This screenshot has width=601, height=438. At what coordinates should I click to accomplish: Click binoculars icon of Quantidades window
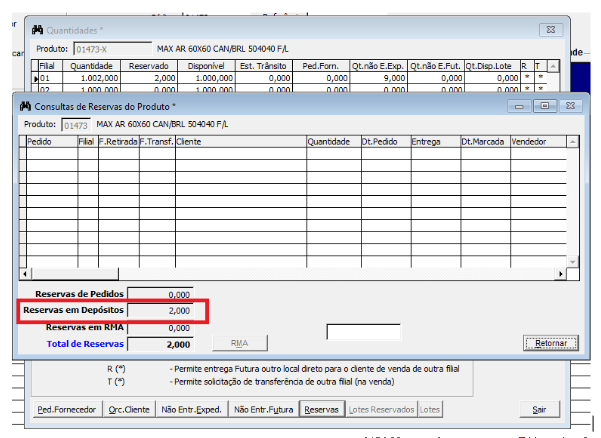point(38,30)
